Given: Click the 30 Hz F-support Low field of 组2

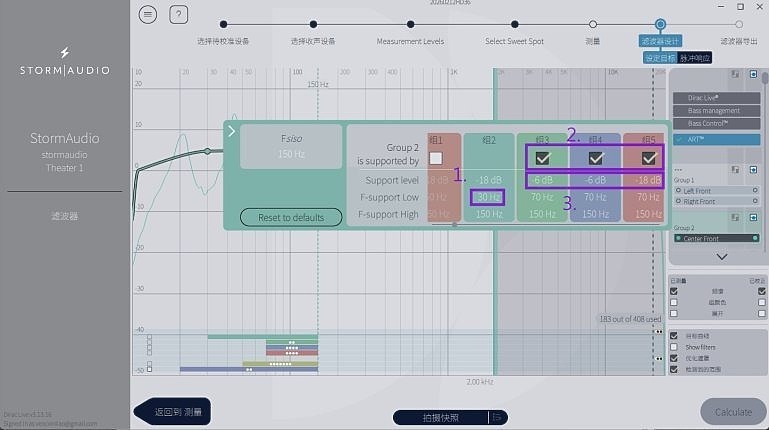Looking at the screenshot, I should click(488, 197).
